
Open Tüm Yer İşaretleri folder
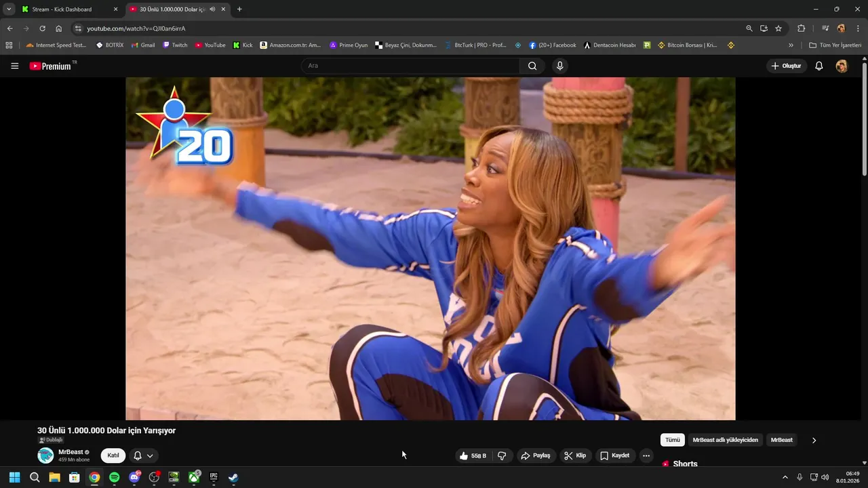835,45
